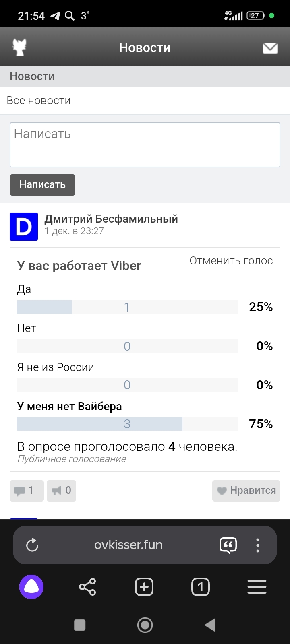Tap the share icon in browser bar
Image resolution: width=290 pixels, height=644 pixels.
tap(87, 587)
